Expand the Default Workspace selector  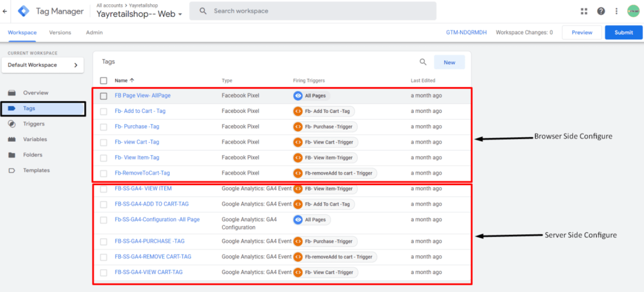tap(42, 65)
